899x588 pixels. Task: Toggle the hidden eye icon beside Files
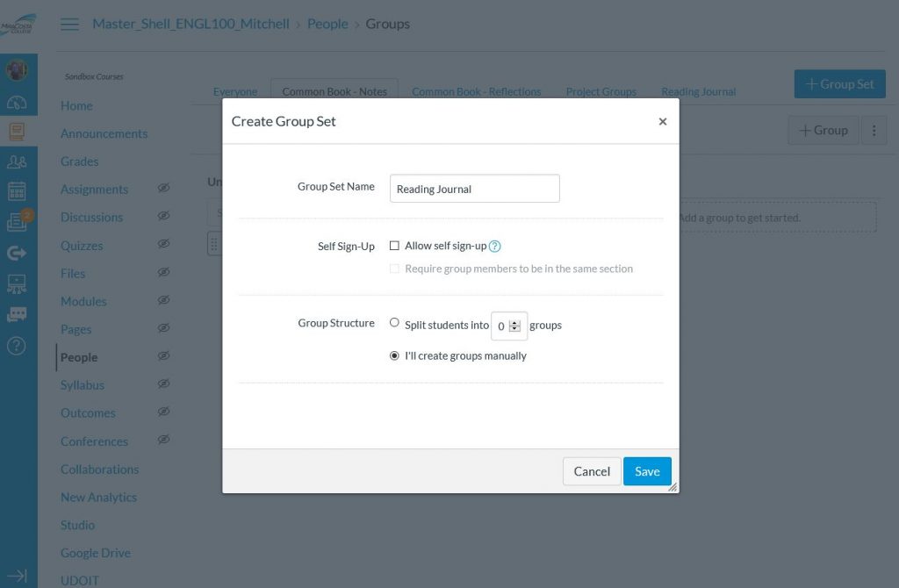pos(164,272)
